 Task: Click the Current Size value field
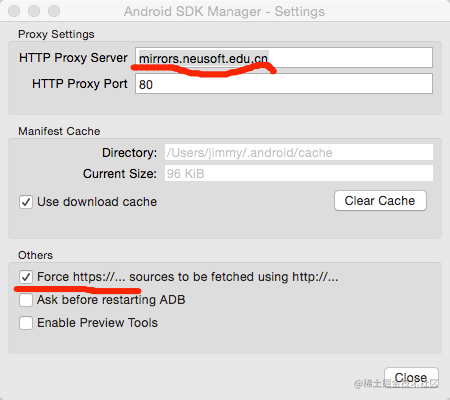(x=299, y=173)
